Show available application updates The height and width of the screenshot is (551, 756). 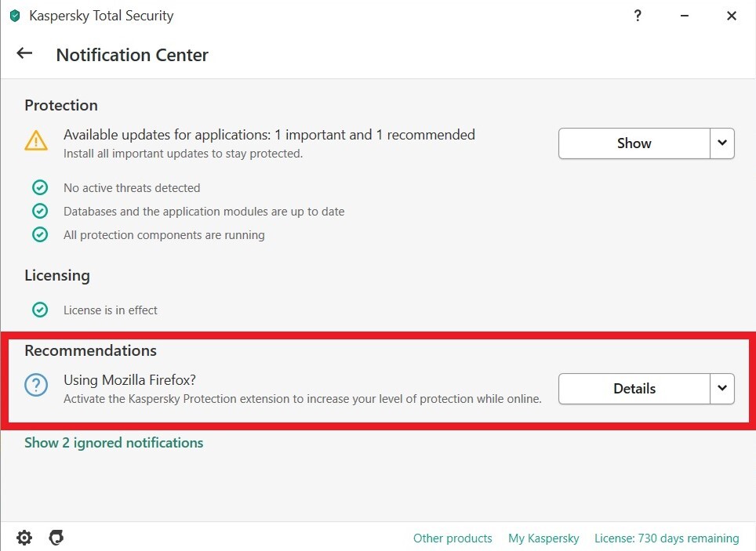(x=634, y=143)
